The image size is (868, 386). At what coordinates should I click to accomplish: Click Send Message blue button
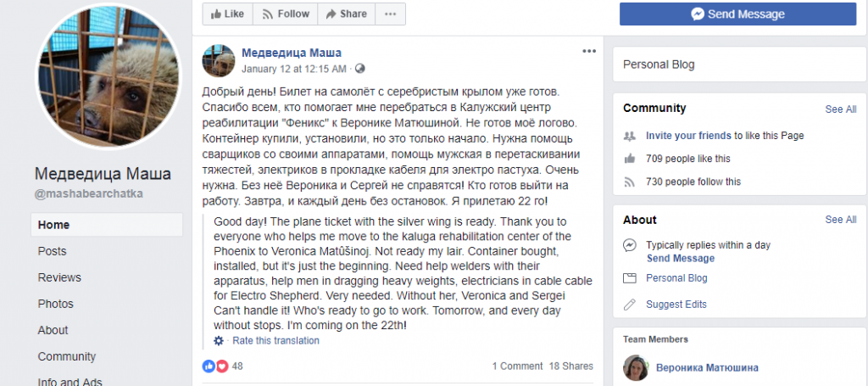point(737,14)
